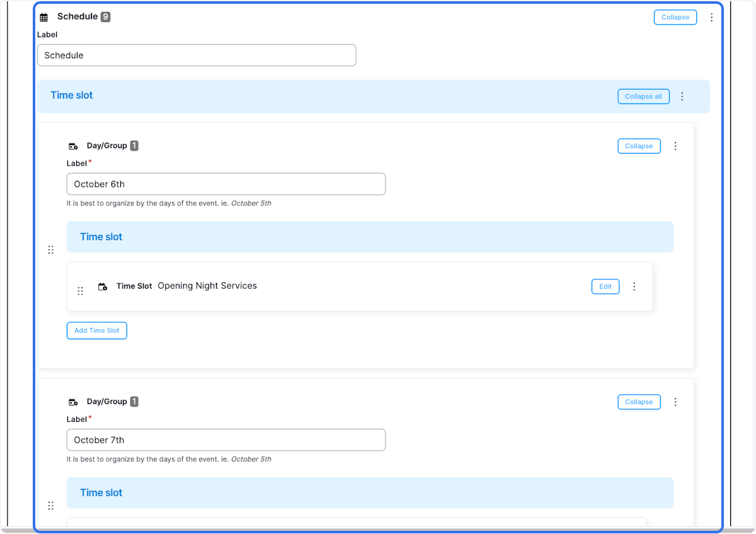The image size is (756, 534).
Task: Open options menu for Opening Night Services
Action: [x=634, y=286]
